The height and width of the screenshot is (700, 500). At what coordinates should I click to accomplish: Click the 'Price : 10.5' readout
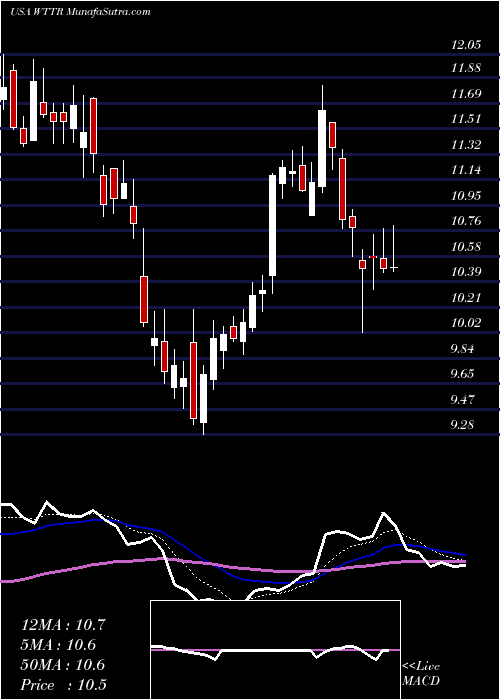point(63,685)
